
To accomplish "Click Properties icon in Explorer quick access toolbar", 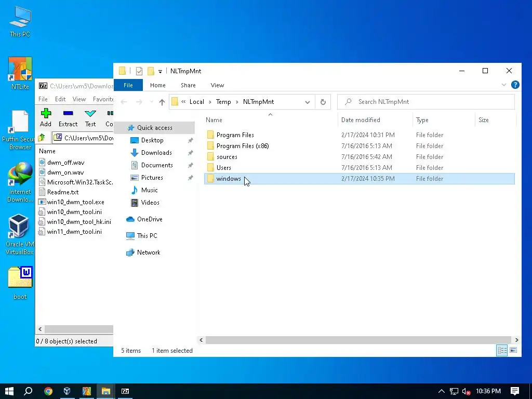I will (139, 71).
